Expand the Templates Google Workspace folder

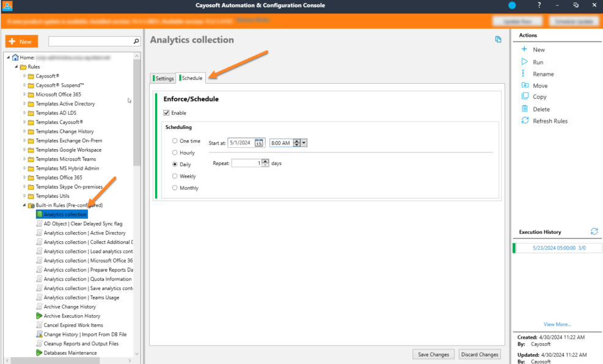(x=24, y=150)
